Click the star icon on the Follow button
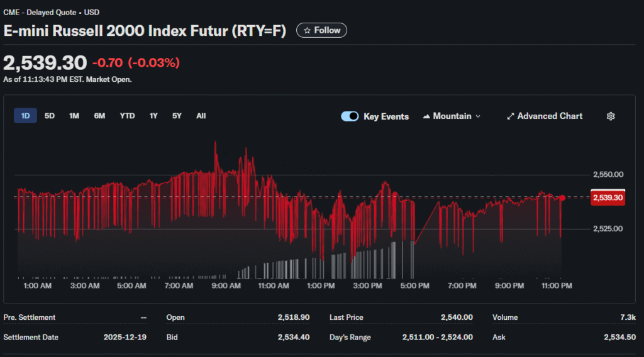 [x=308, y=30]
